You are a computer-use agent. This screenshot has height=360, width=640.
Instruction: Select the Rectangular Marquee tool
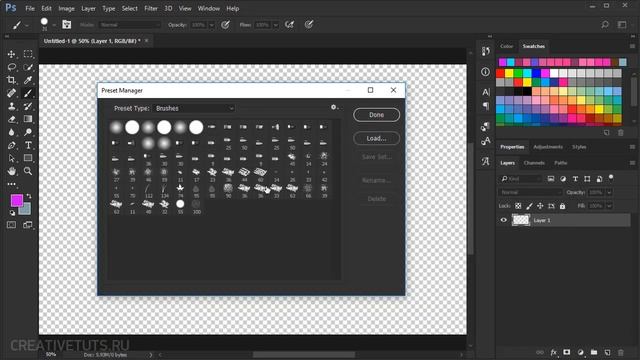pyautogui.click(x=28, y=54)
